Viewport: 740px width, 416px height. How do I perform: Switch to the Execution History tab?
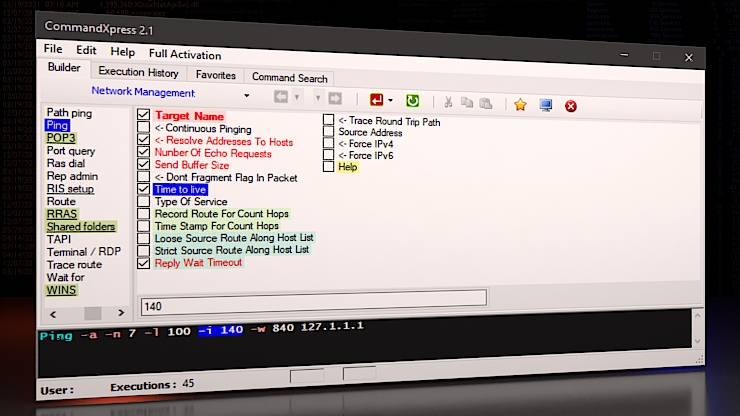(138, 73)
